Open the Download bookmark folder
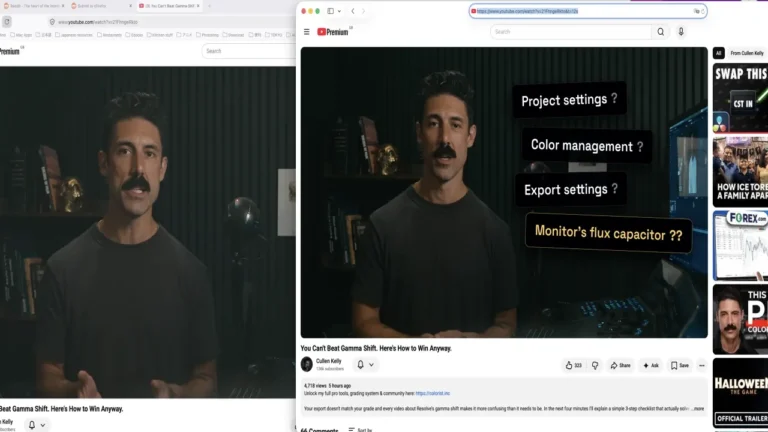Viewport: 768px width, 432px height. point(234,35)
